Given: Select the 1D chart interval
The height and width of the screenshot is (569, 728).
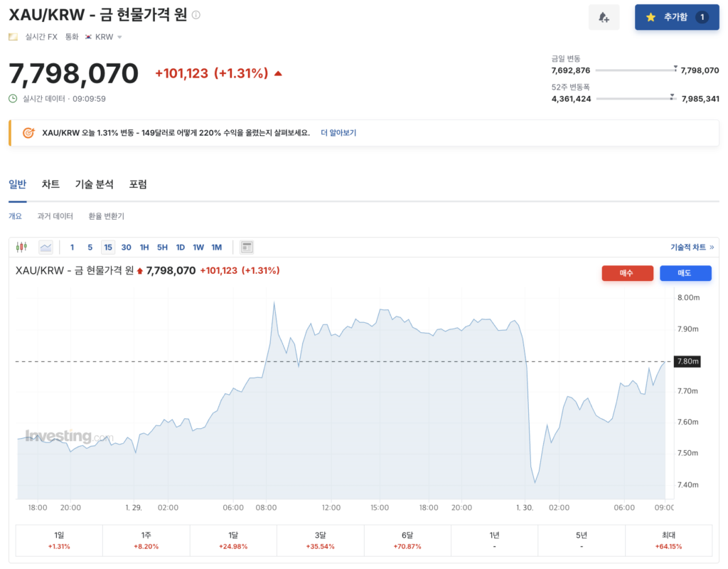Looking at the screenshot, I should click(181, 248).
